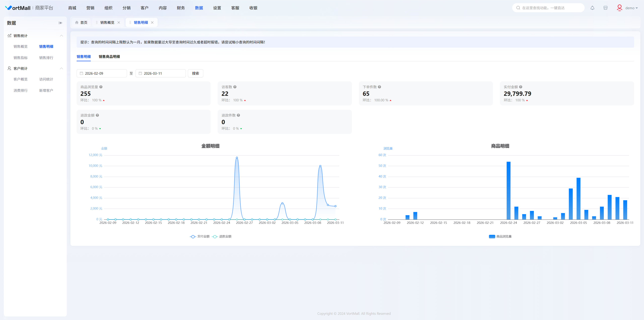This screenshot has width=644, height=320.
Task: Switch to the 销售商品明细 tab
Action: [x=109, y=57]
